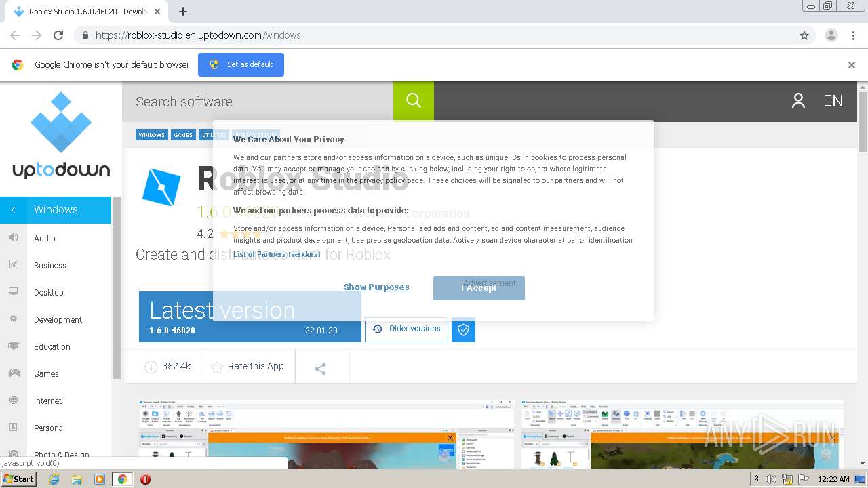Open a new browser tab
This screenshot has width=868, height=488.
click(x=183, y=12)
